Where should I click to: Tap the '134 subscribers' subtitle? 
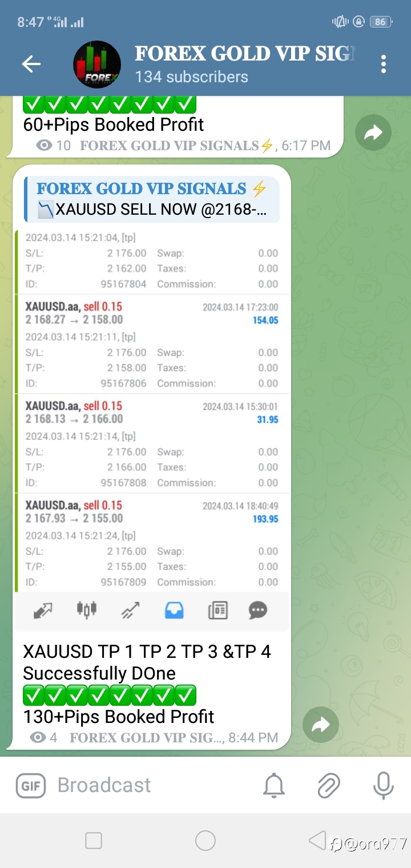coord(192,77)
